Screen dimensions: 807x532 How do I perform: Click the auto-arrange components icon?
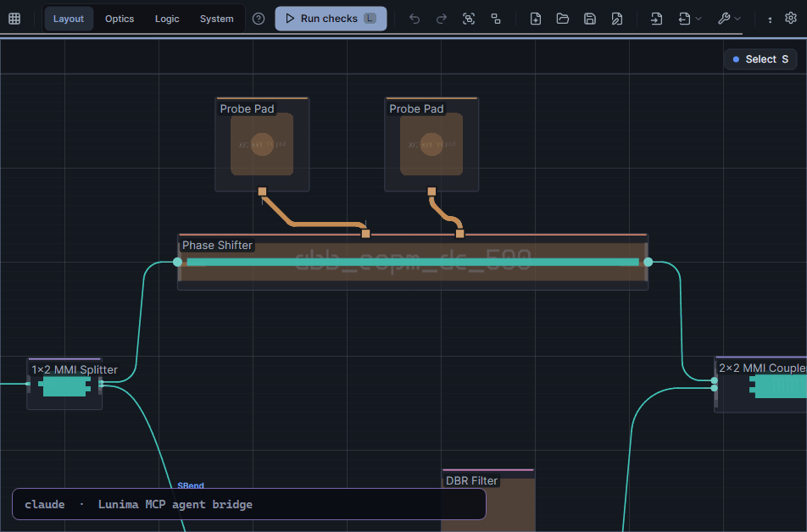[x=496, y=19]
